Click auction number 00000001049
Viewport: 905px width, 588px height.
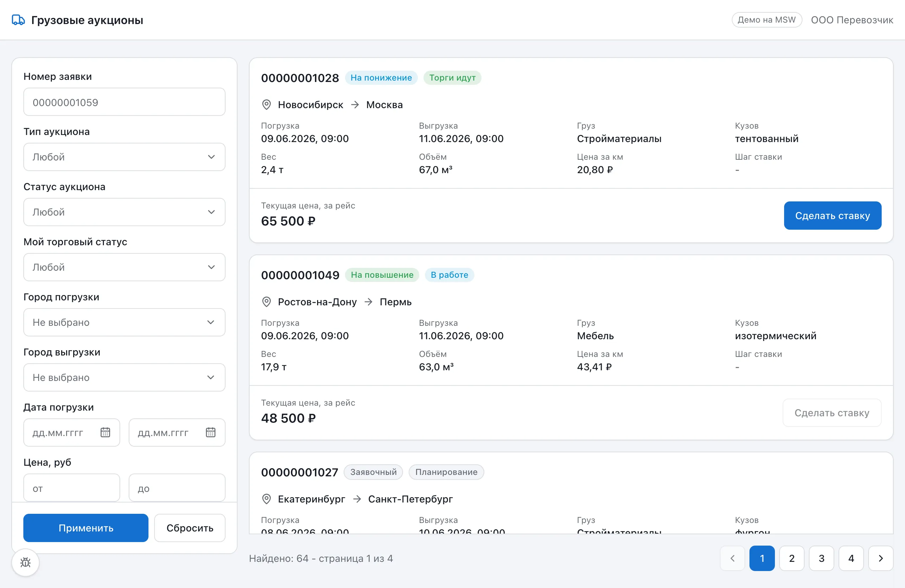pos(300,275)
